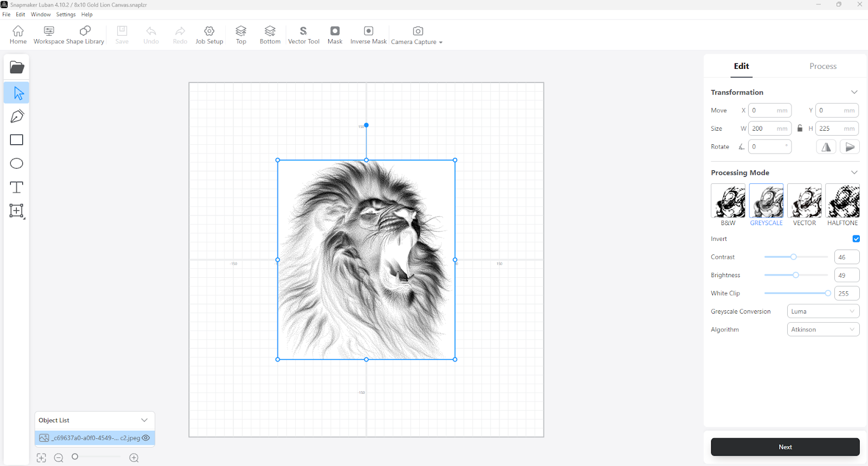
Task: Adjust the Brightness slider
Action: coord(796,275)
